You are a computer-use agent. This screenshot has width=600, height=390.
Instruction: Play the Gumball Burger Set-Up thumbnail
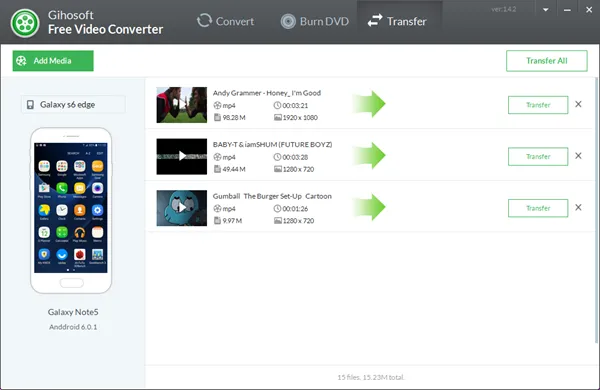[182, 208]
